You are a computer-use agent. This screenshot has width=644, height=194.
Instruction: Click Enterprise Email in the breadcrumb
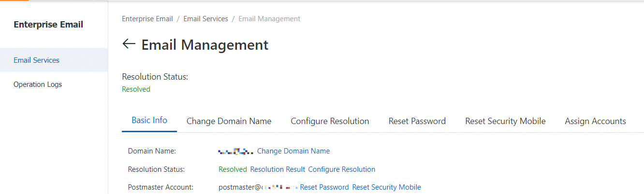[x=147, y=19]
